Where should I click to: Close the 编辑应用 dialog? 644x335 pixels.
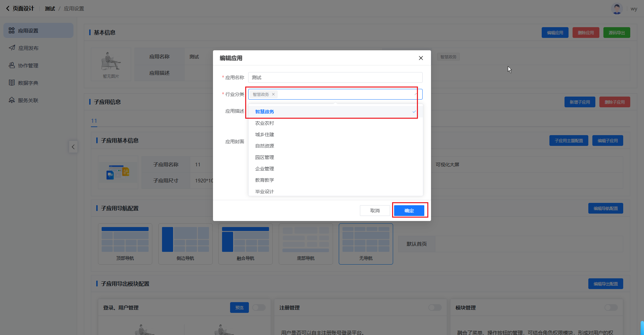pyautogui.click(x=421, y=58)
